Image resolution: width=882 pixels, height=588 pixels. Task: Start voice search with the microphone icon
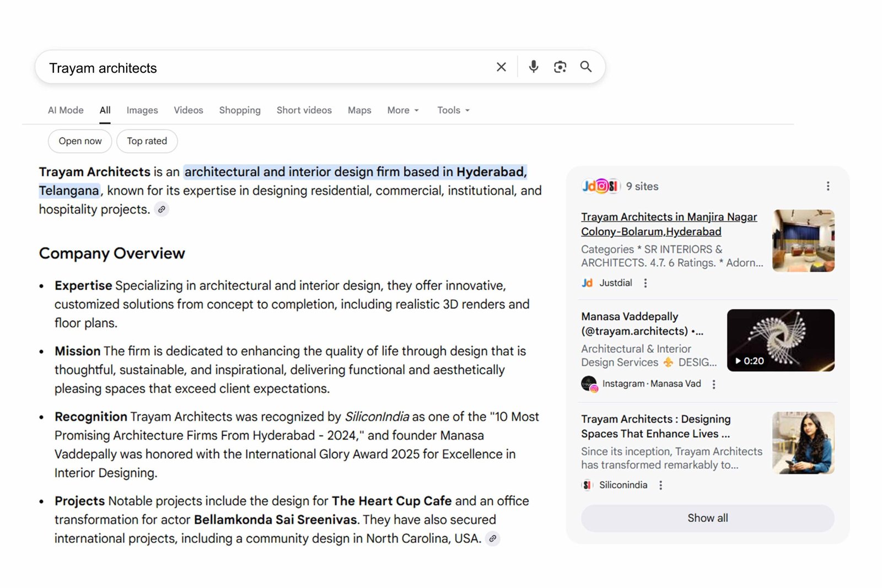point(533,67)
